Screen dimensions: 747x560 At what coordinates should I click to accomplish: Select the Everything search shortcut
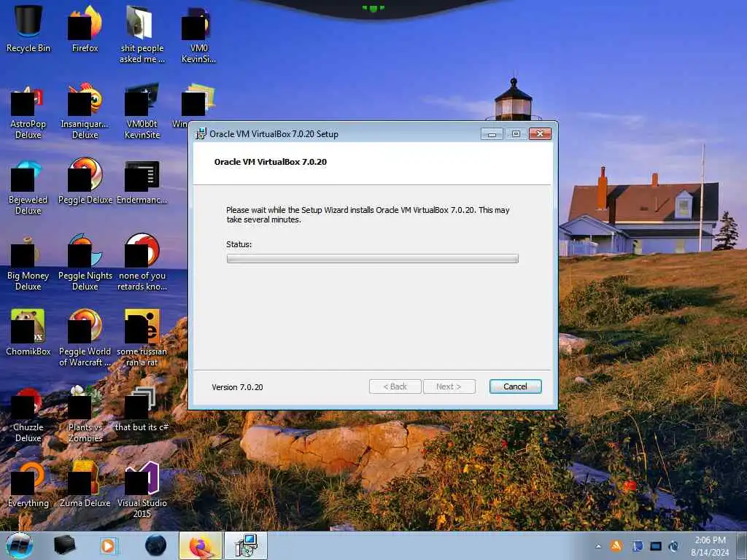(x=28, y=485)
